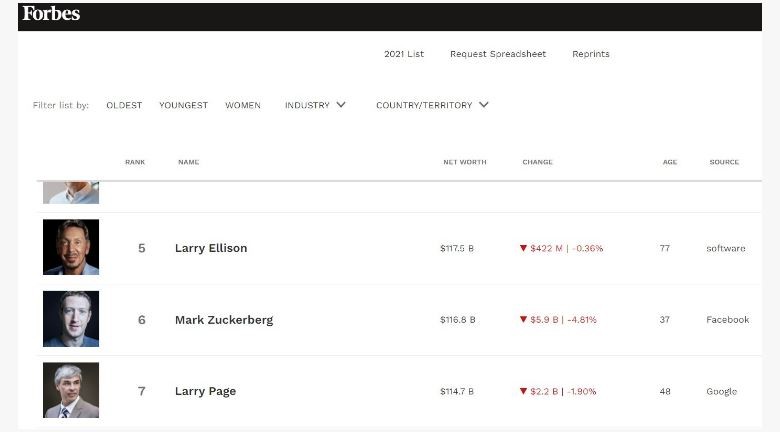Open the Reprints link
780x432 pixels.
[x=590, y=54]
